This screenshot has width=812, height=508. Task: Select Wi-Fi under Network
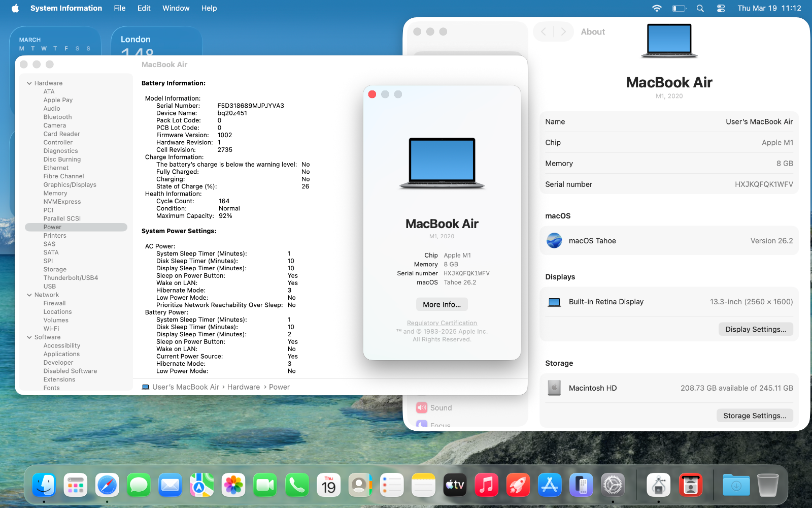point(51,329)
